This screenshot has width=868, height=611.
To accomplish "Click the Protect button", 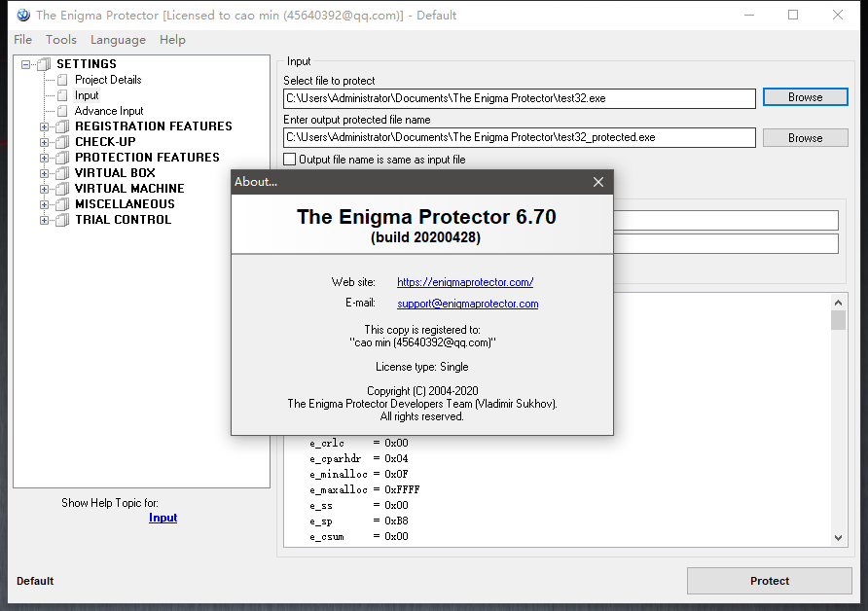I will coord(769,581).
